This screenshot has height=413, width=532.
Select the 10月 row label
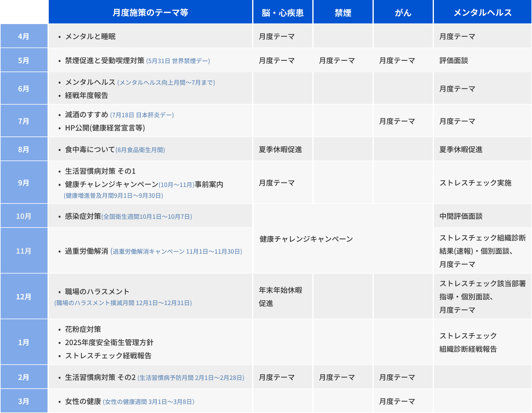tap(24, 216)
